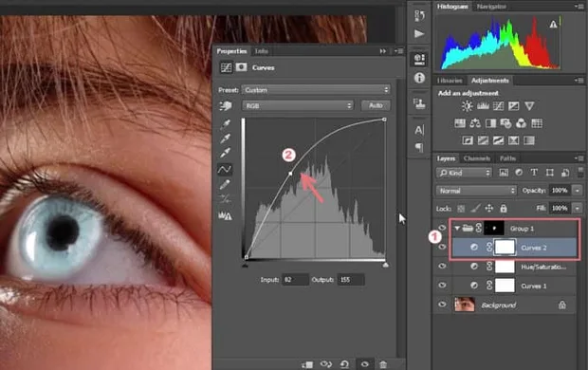The image size is (588, 370).
Task: Toggle adjustment visibility eye in Properties footer
Action: 364,364
